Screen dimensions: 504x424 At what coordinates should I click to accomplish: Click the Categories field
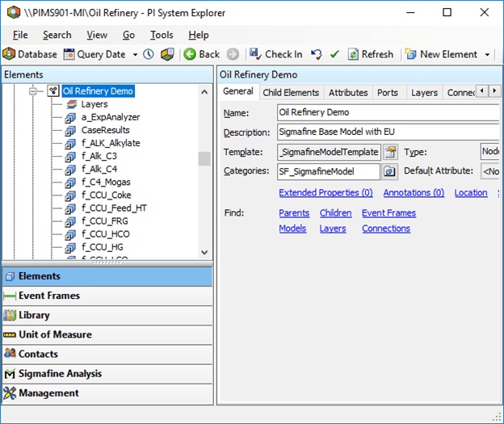pyautogui.click(x=329, y=171)
